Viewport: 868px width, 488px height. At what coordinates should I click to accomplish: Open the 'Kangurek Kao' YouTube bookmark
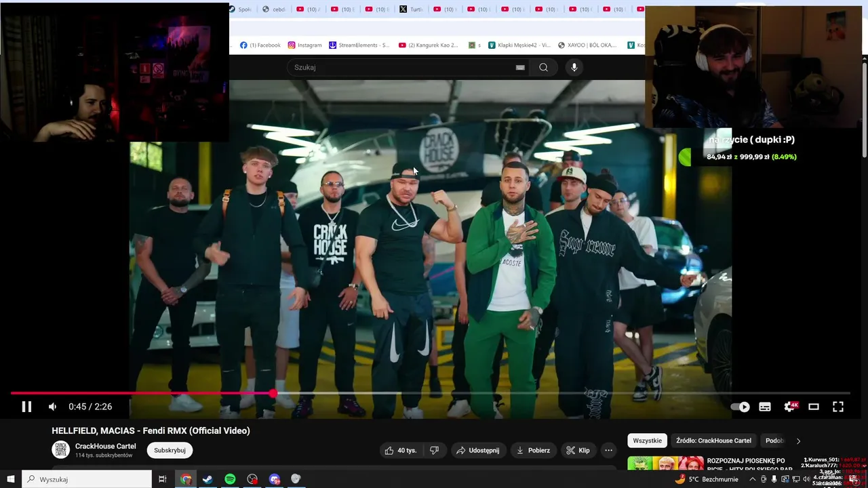click(x=429, y=45)
